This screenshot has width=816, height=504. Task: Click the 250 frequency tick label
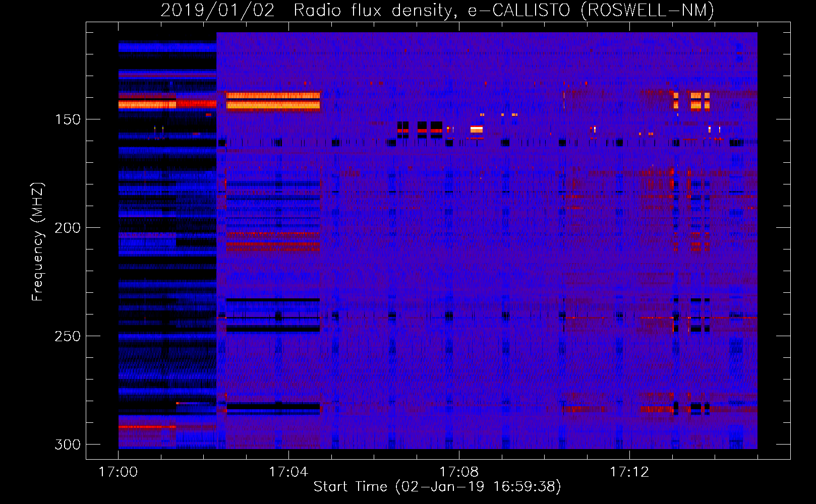68,336
